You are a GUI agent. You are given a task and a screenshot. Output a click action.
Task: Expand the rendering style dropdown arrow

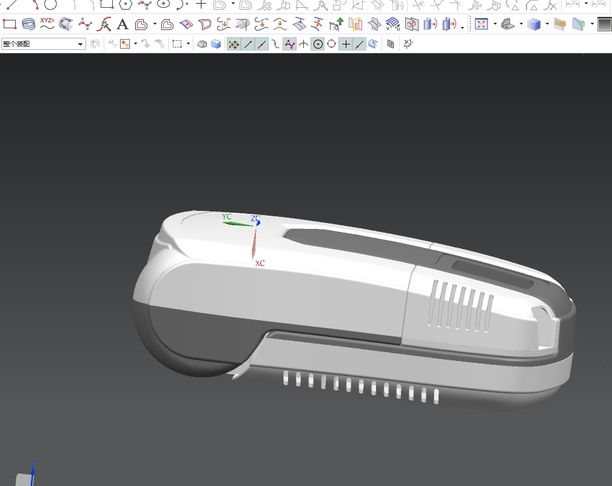[548, 24]
